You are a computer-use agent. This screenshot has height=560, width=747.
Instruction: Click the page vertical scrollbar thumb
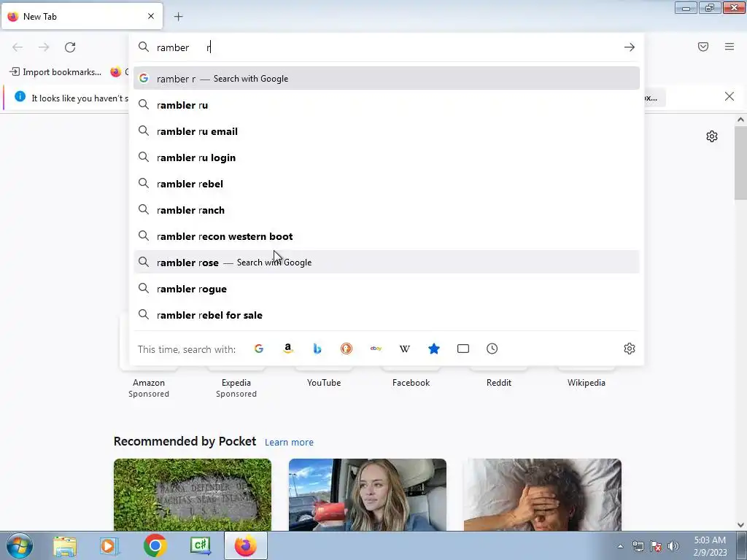(x=740, y=164)
